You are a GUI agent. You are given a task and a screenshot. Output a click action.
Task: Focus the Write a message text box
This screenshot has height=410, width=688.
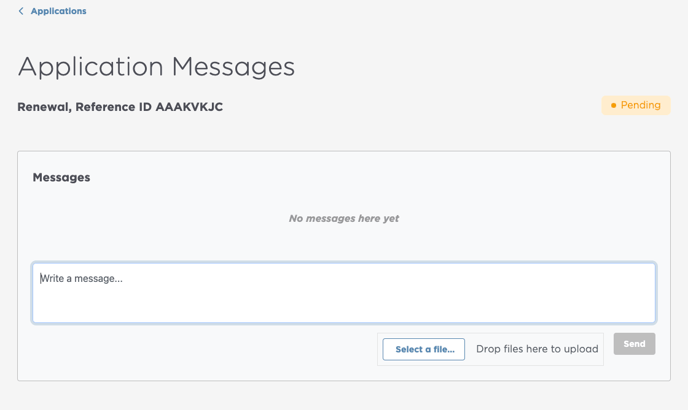[x=344, y=293]
